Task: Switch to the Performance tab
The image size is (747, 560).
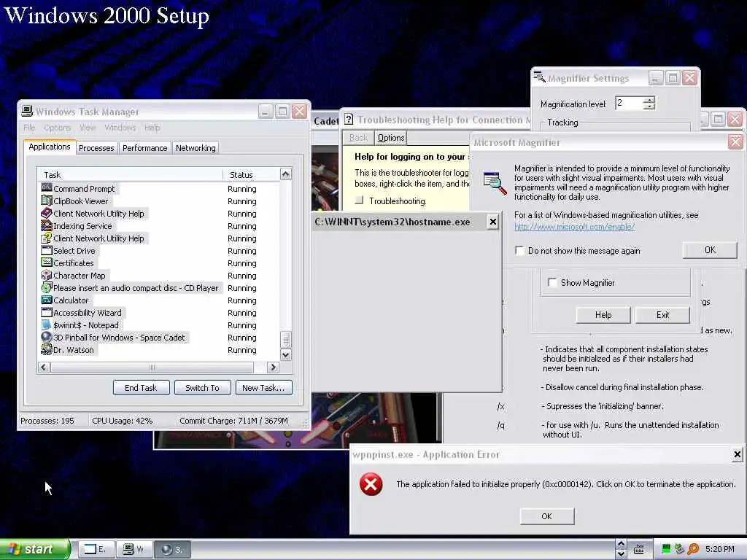Action: [x=145, y=148]
